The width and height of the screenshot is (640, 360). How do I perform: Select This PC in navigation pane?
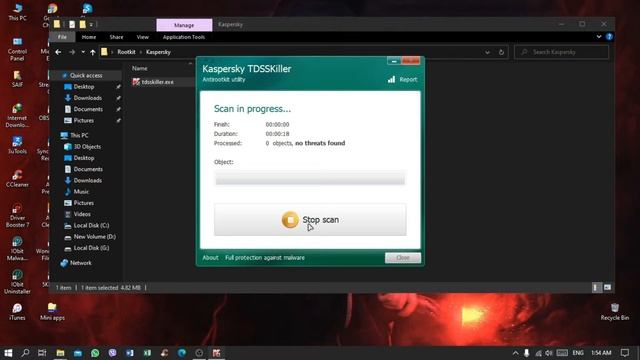pos(79,136)
